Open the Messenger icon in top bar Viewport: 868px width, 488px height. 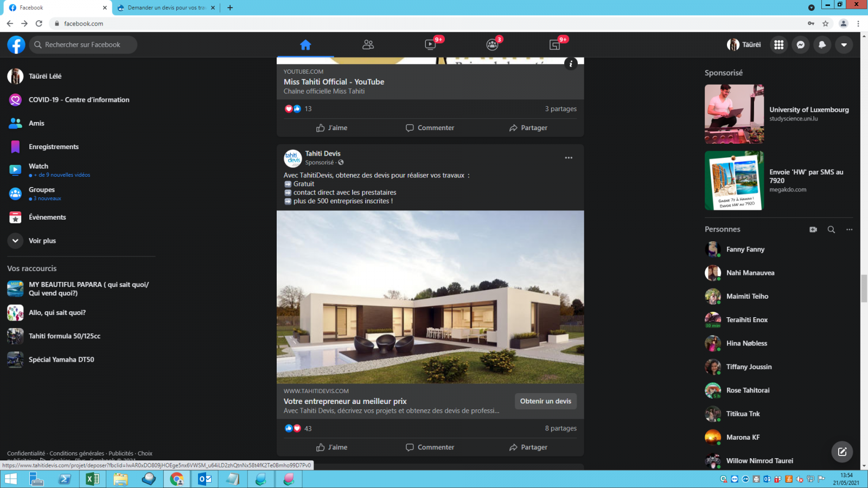800,45
